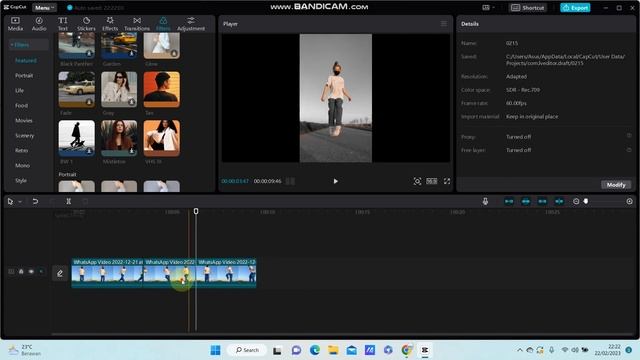Adjust the timeline zoom slider handle

(x=586, y=201)
